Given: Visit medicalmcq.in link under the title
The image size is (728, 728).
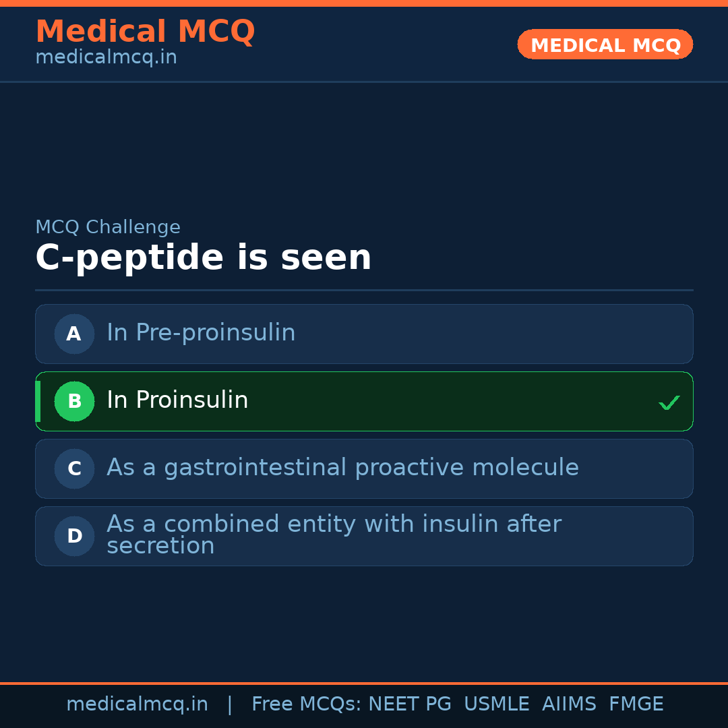Looking at the screenshot, I should (106, 58).
